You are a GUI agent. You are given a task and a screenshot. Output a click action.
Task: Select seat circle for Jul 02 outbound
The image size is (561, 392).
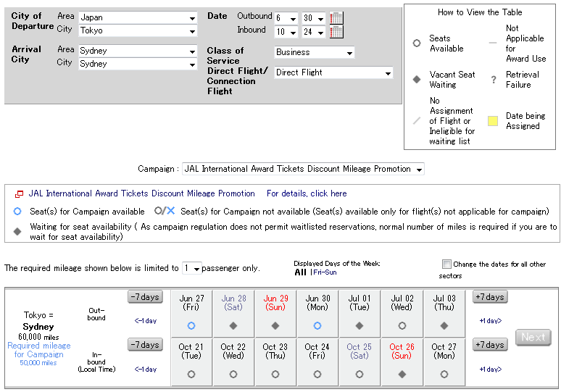[402, 326]
